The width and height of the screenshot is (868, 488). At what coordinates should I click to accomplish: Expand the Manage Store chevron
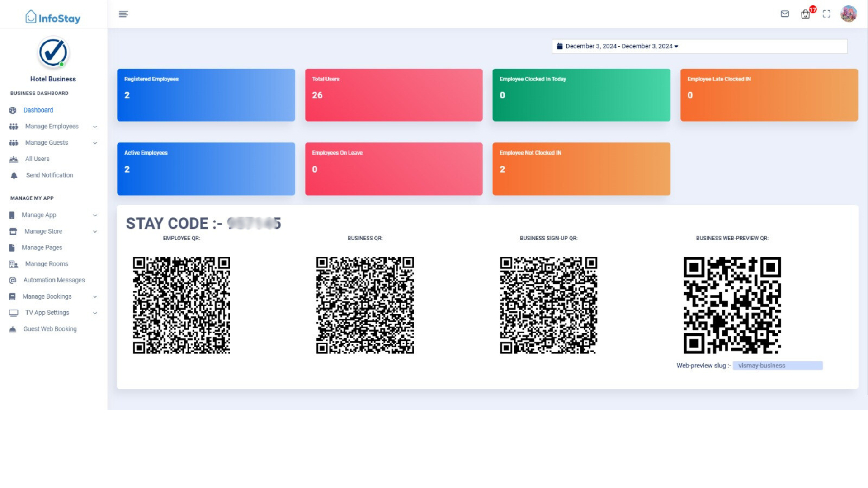(x=95, y=231)
